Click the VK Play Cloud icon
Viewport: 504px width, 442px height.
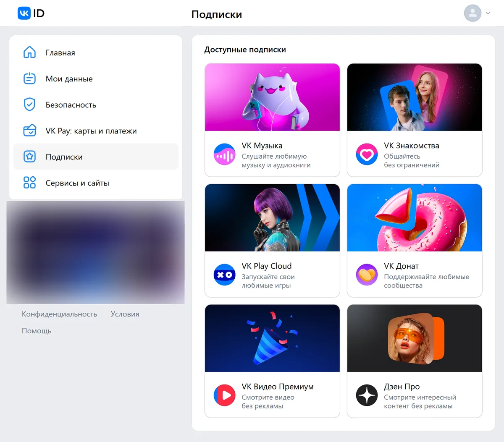[225, 275]
